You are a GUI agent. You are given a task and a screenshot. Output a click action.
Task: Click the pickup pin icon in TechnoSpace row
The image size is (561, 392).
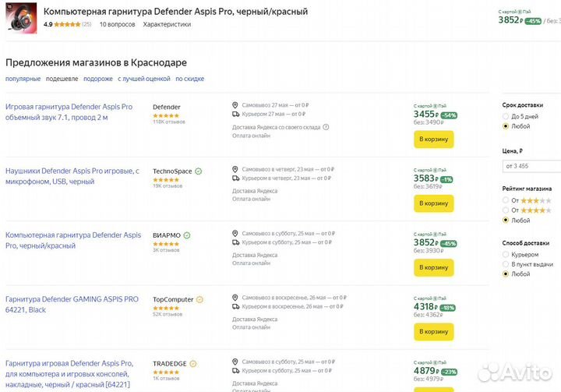(x=235, y=169)
